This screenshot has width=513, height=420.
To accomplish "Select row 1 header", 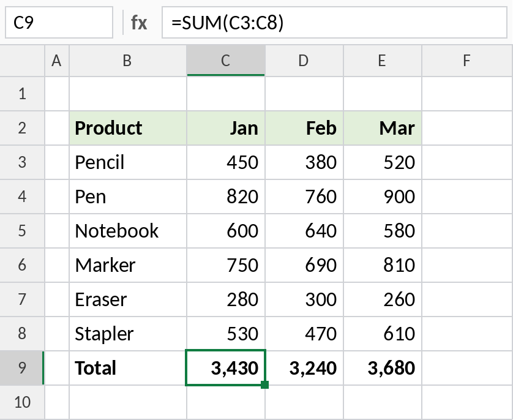I will [22, 94].
